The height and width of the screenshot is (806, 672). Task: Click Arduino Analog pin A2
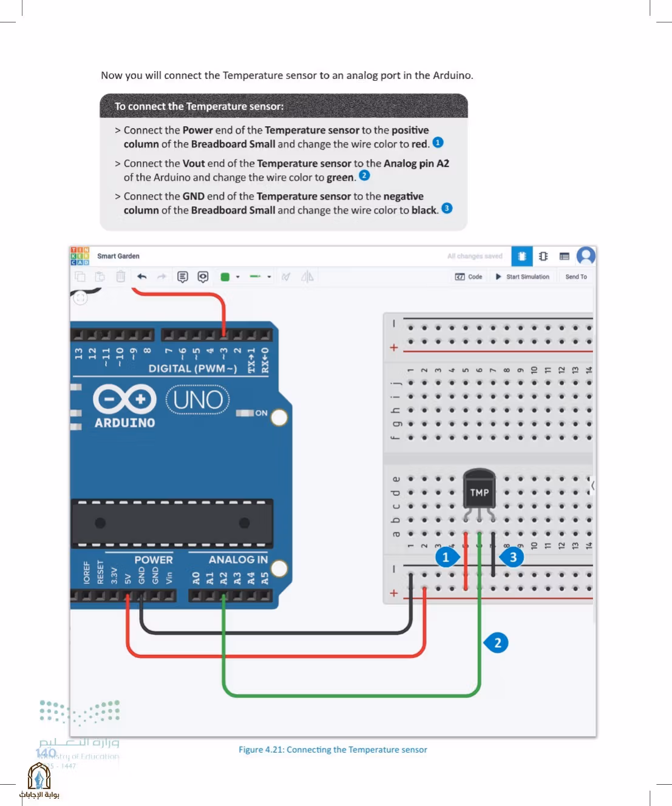tap(223, 596)
